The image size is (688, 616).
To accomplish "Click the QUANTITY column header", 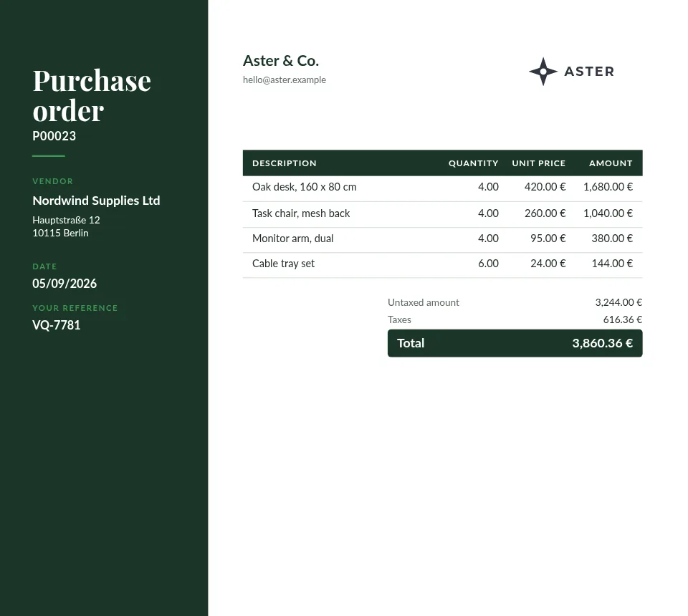I will [x=474, y=163].
